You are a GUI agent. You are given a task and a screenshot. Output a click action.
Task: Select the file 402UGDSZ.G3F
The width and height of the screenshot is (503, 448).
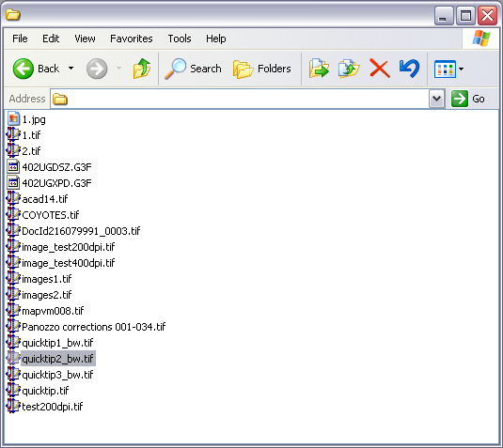coord(50,167)
